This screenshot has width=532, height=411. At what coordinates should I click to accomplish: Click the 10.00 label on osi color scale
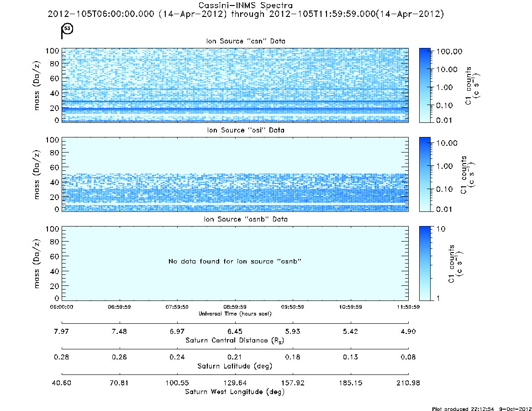447,143
